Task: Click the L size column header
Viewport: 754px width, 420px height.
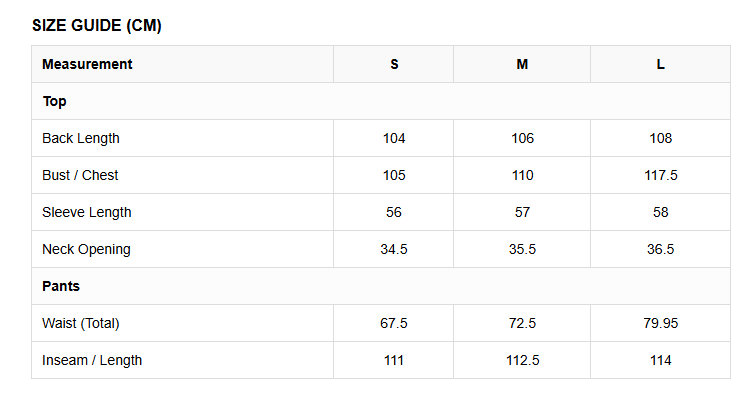Action: 661,64
